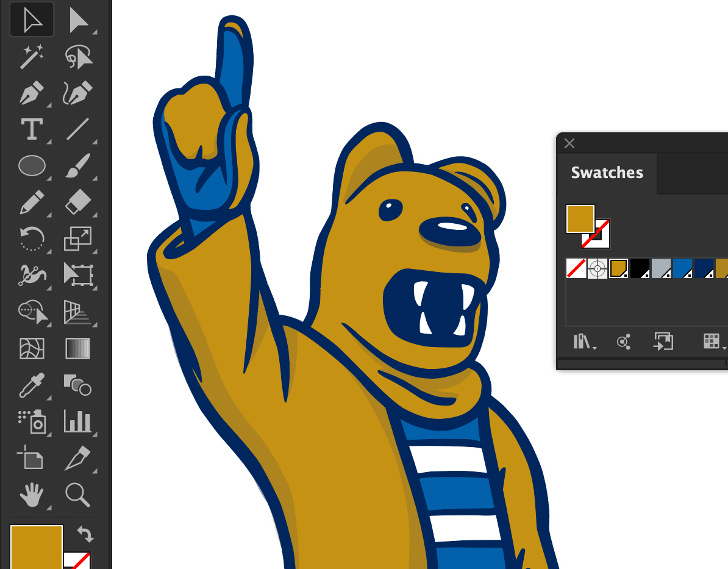Open the Swatch Libraries menu
This screenshot has width=728, height=569.
[x=584, y=342]
